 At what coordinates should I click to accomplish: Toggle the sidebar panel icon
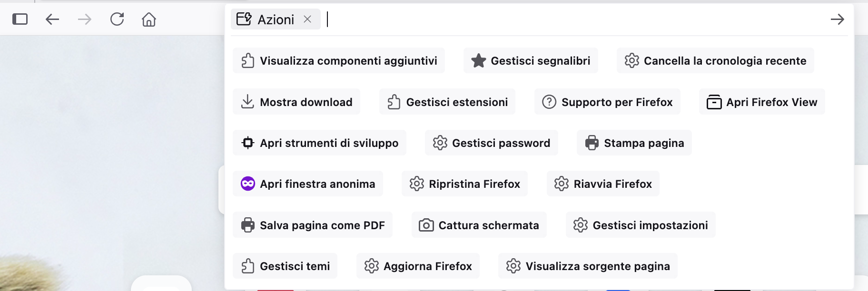20,19
